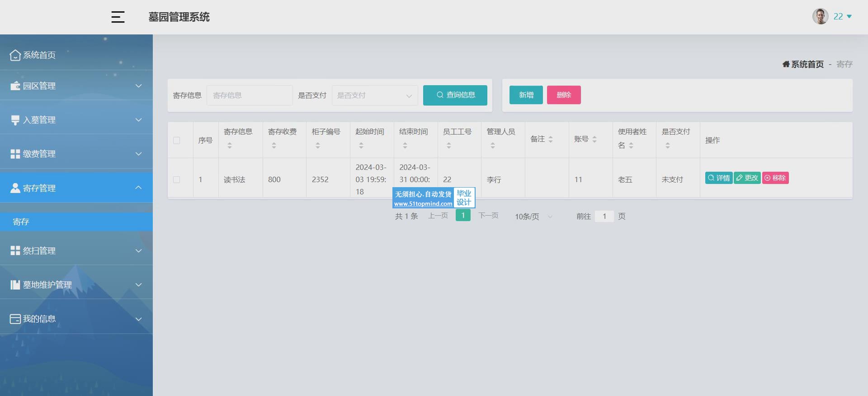868x396 pixels.
Task: Expand the 园区管理 sidebar menu
Action: click(76, 86)
